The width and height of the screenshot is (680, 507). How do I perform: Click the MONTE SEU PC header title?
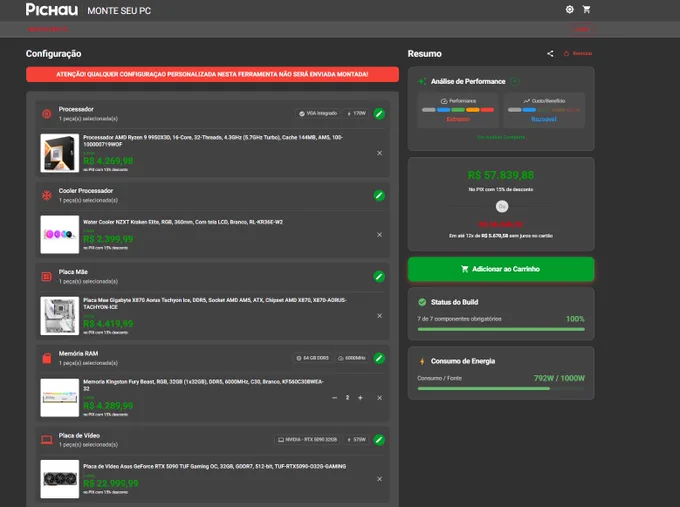[119, 11]
